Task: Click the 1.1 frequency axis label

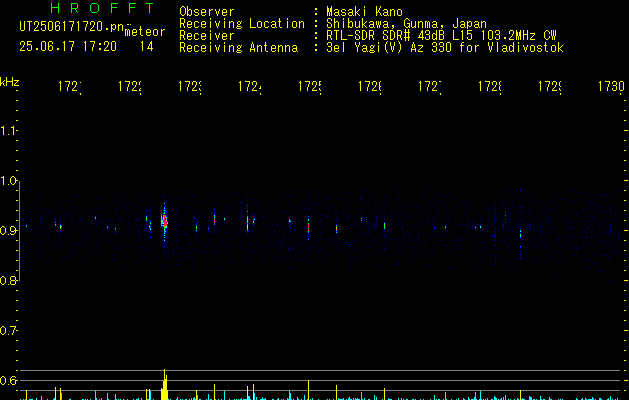Action: pos(8,131)
